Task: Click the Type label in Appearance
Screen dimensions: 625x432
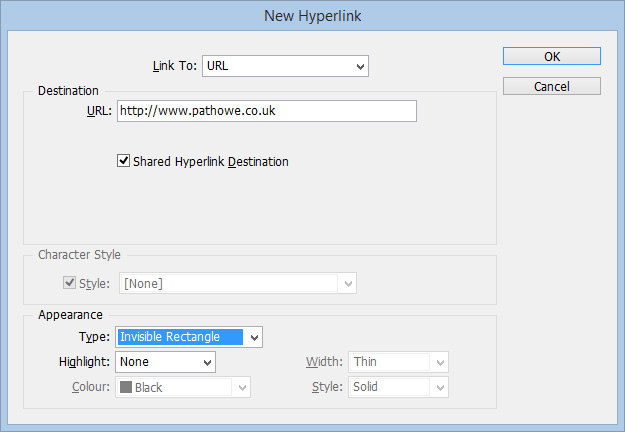Action: tap(94, 337)
